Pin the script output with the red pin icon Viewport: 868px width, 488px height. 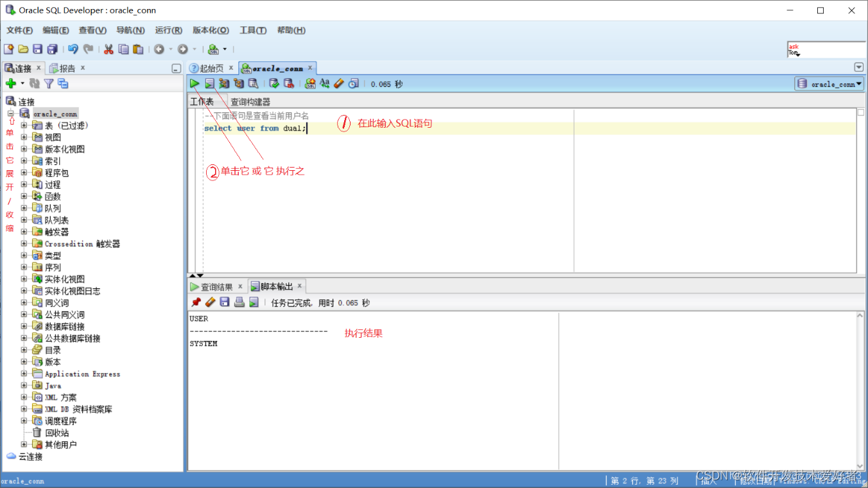click(198, 302)
